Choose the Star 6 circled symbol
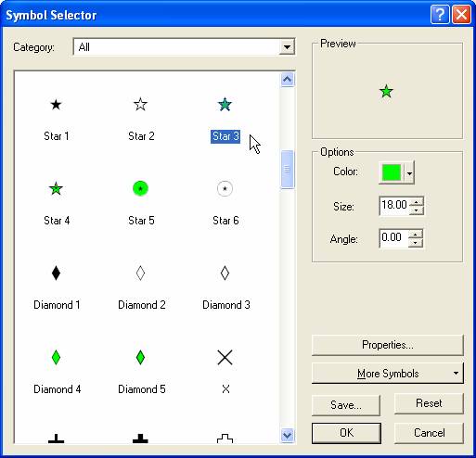Image resolution: width=476 pixels, height=458 pixels. 225,188
